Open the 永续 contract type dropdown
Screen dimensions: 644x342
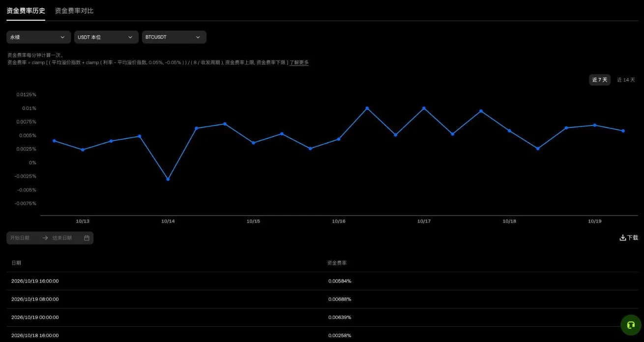39,37
